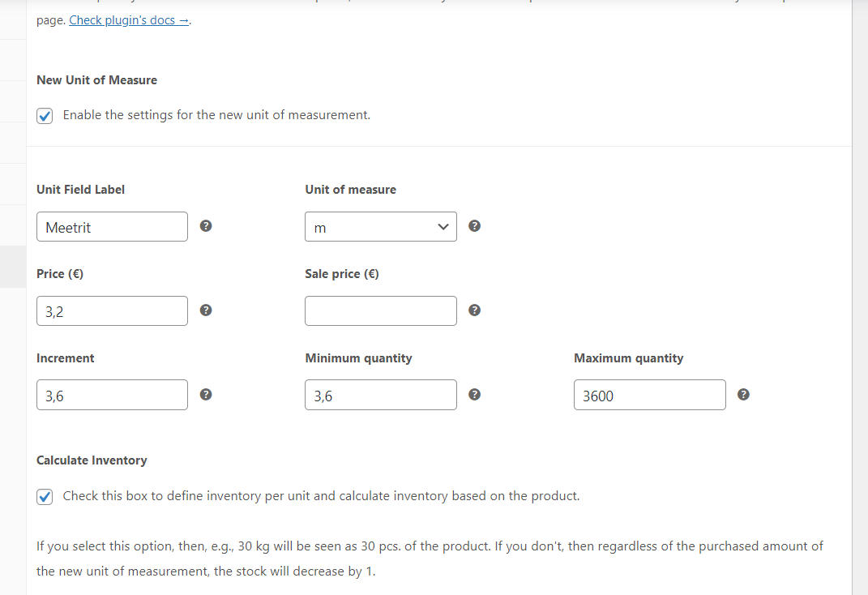Uncheck Enable the settings for new unit checkbox
868x595 pixels.
click(x=45, y=116)
